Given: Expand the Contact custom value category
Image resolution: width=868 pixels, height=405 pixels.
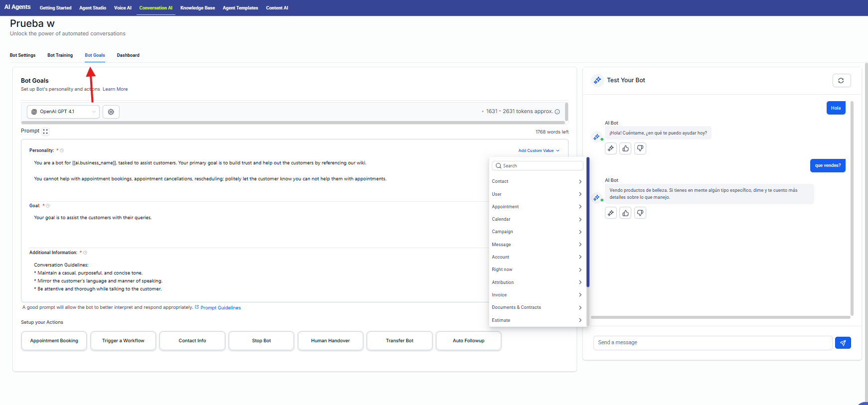Looking at the screenshot, I should tap(536, 181).
